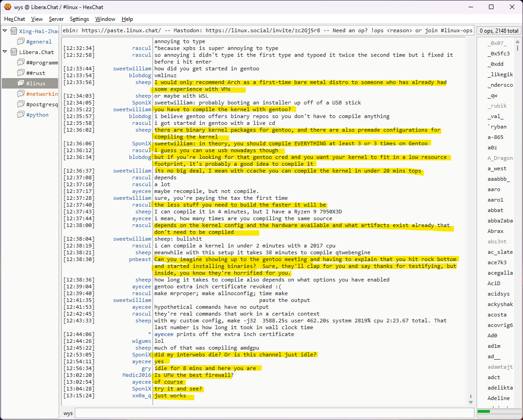523x420 pixels.
Task: Select user a_west in the user list
Action: pyautogui.click(x=497, y=168)
